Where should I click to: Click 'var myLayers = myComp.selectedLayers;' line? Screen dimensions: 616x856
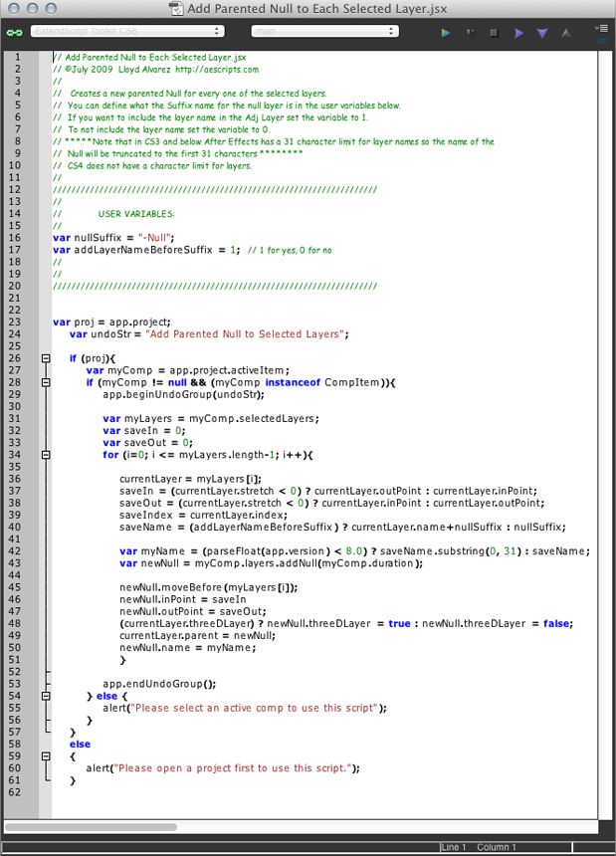tap(211, 419)
